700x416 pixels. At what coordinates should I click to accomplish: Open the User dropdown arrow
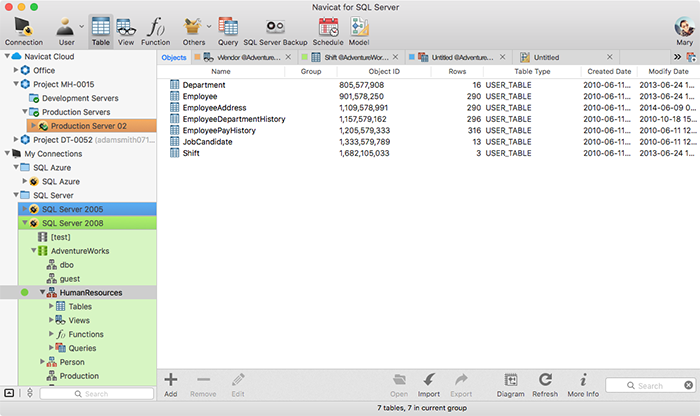[x=82, y=26]
